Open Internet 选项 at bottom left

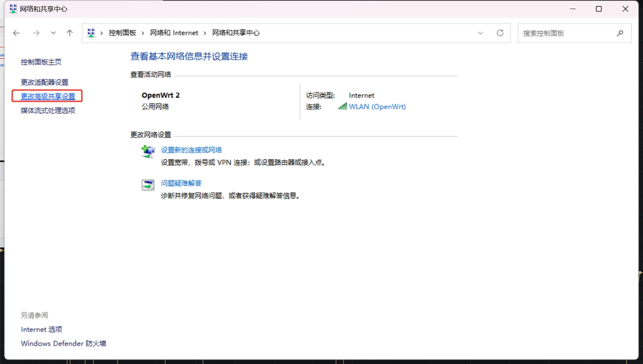click(x=41, y=329)
